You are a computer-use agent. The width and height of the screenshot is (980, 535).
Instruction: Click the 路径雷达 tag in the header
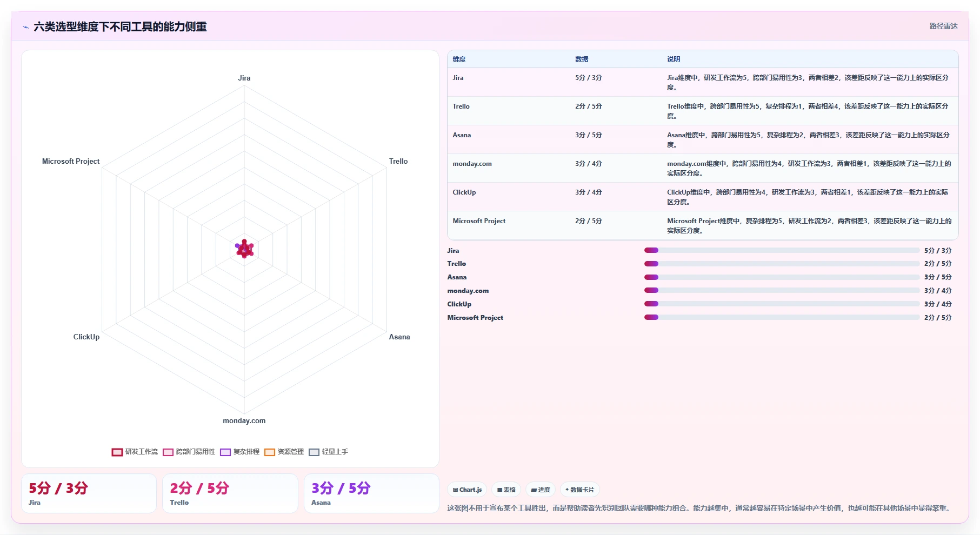[x=943, y=26]
